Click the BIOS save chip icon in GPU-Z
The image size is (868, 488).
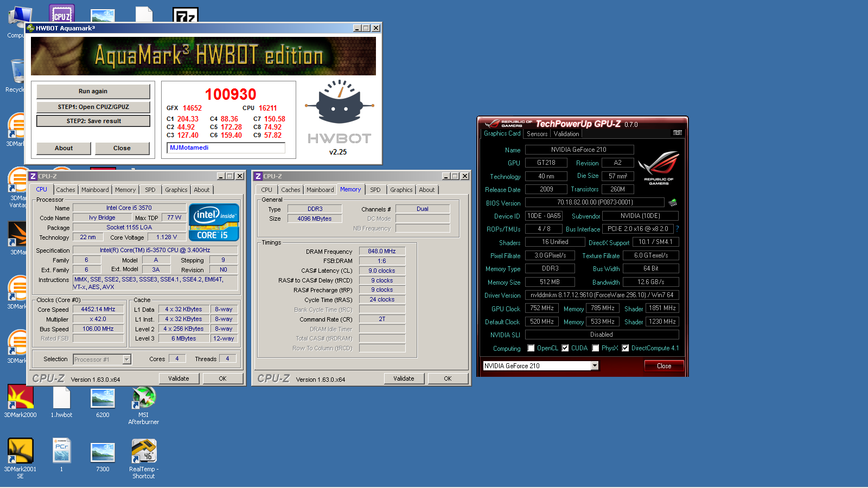click(673, 202)
